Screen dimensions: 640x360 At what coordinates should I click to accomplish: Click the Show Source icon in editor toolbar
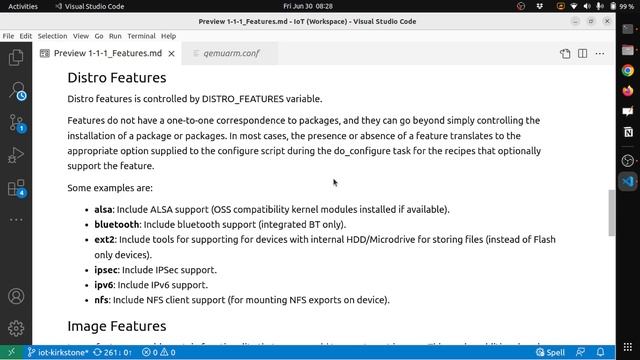(565, 53)
